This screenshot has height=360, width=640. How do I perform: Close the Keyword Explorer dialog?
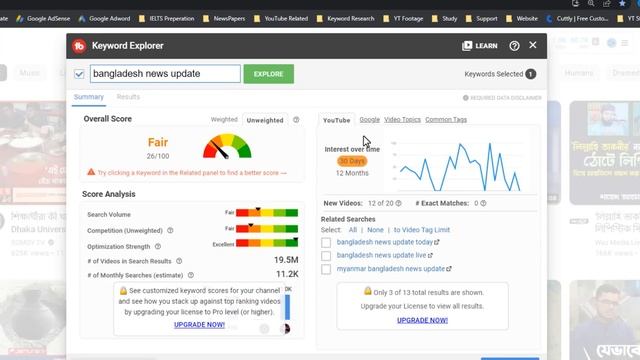coord(533,45)
